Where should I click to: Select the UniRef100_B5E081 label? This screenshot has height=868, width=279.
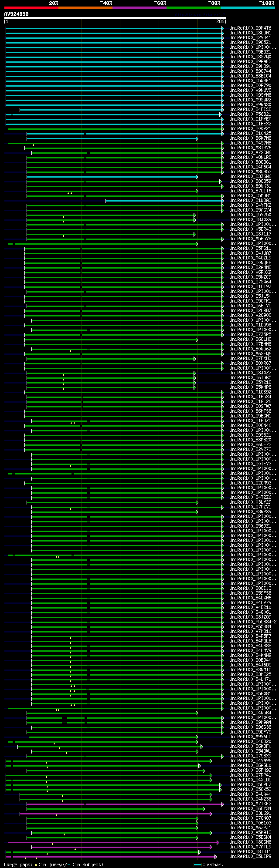pos(250,694)
